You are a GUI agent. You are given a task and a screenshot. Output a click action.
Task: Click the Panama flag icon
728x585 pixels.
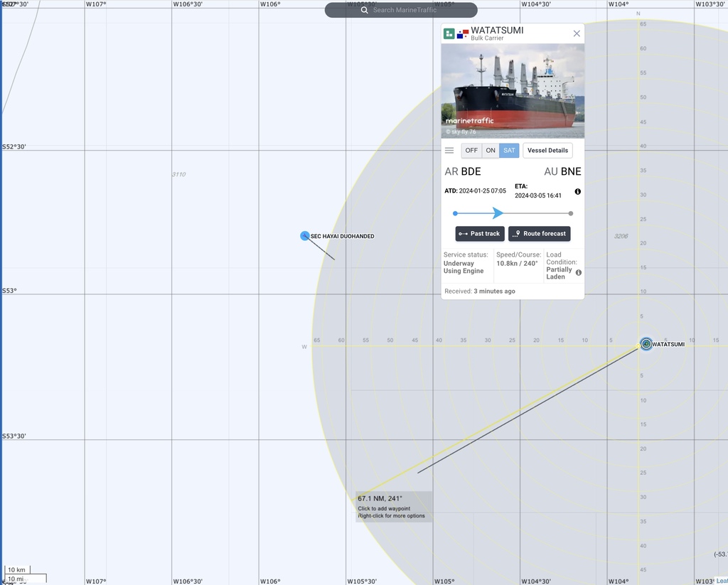point(463,34)
